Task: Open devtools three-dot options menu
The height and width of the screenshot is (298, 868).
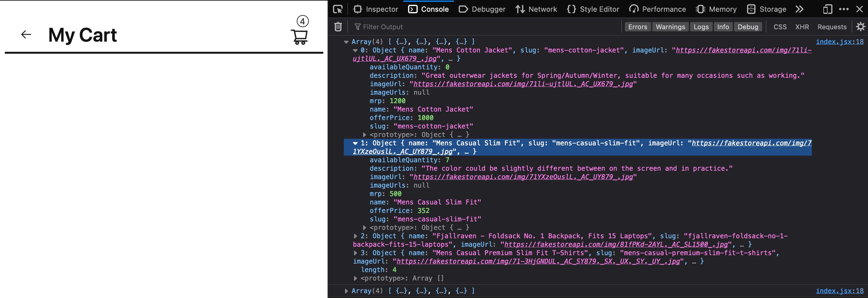Action: pyautogui.click(x=844, y=9)
